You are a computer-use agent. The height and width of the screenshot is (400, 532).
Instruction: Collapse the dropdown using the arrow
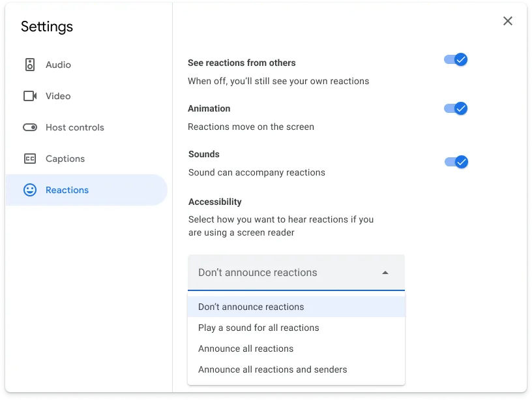[x=385, y=273]
